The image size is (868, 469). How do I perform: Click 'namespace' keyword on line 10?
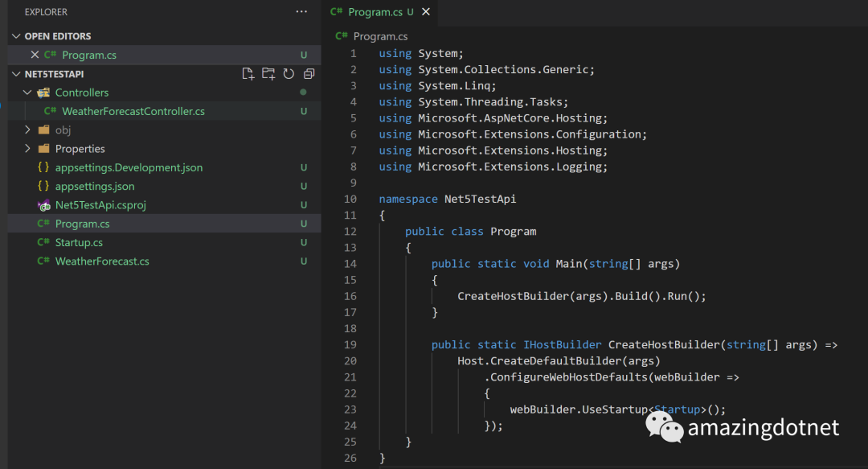[x=408, y=199]
